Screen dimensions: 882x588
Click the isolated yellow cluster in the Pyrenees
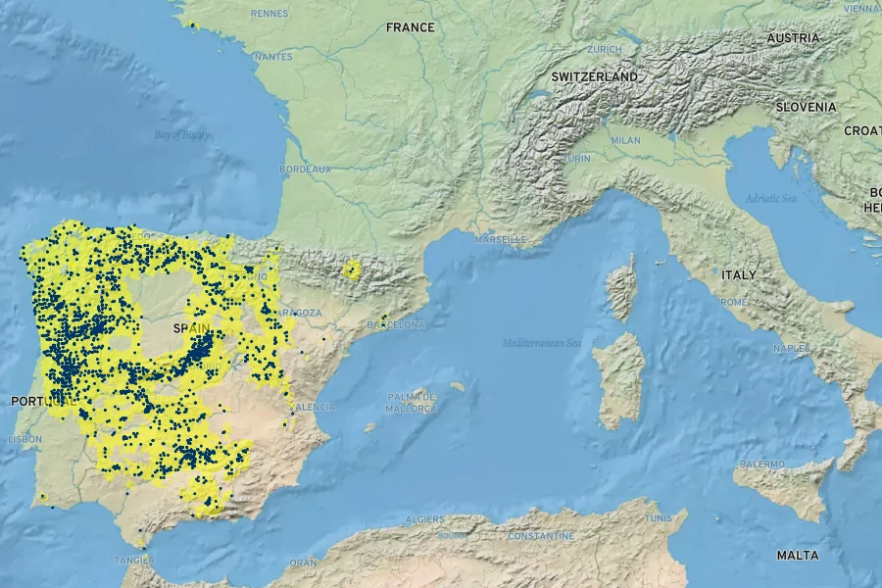pos(350,269)
